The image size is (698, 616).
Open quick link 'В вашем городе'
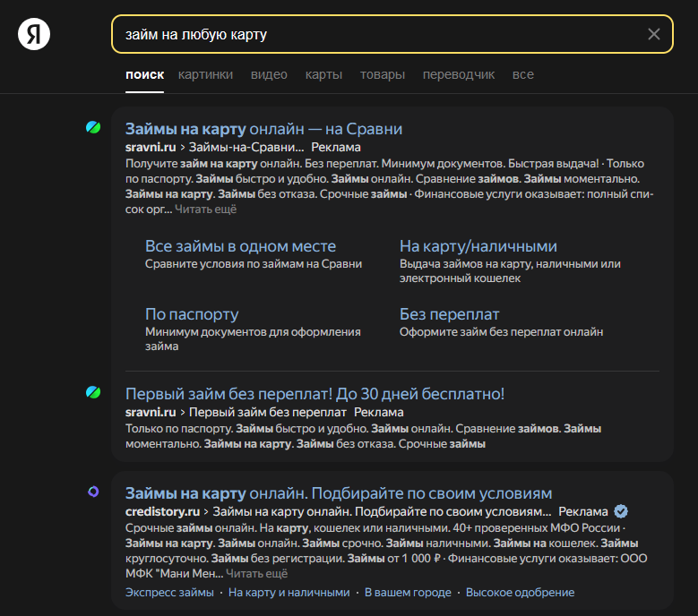tap(408, 593)
